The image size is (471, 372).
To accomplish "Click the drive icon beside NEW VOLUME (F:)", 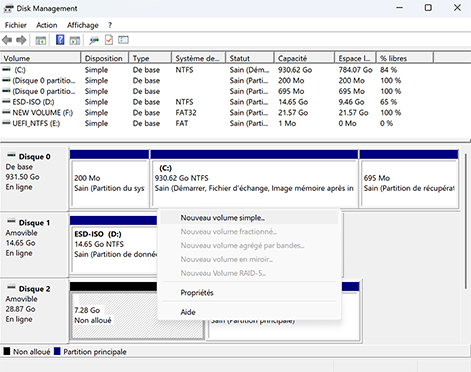I will (6, 112).
